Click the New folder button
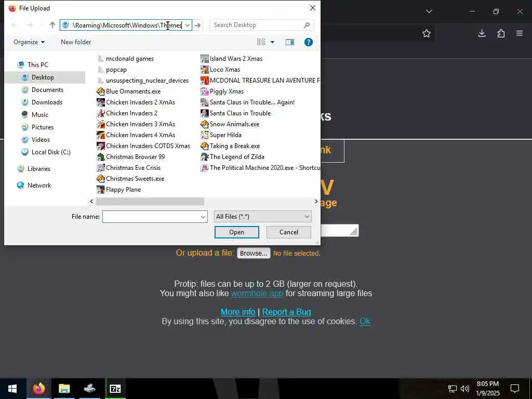 [76, 42]
